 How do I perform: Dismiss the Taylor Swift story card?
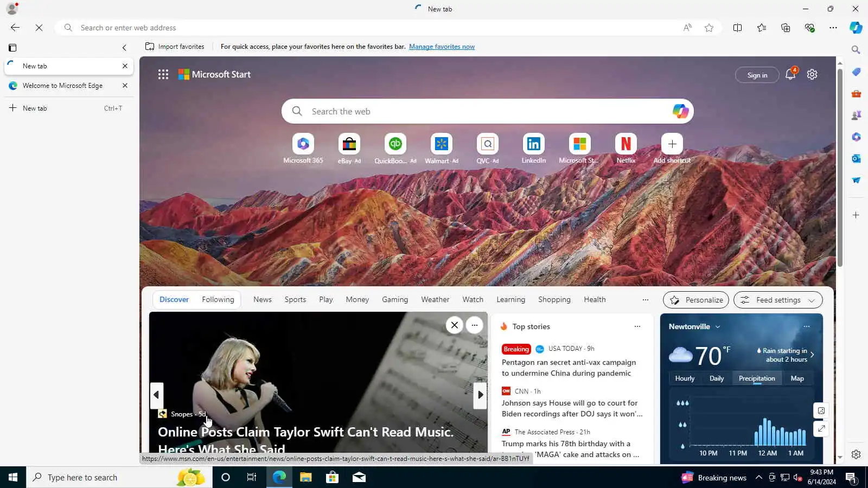[455, 325]
